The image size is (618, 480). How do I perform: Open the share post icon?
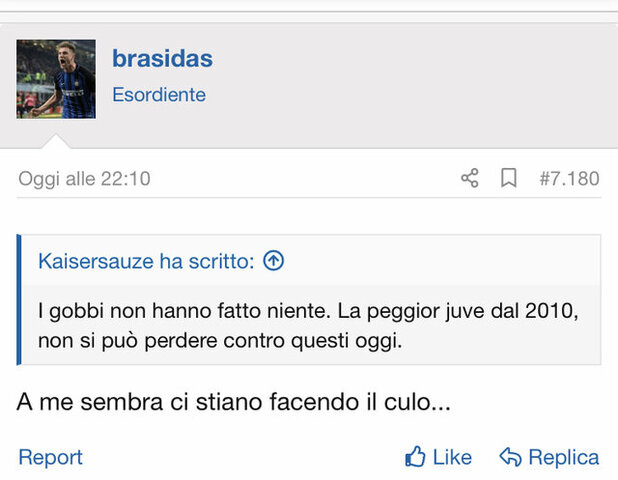click(470, 178)
